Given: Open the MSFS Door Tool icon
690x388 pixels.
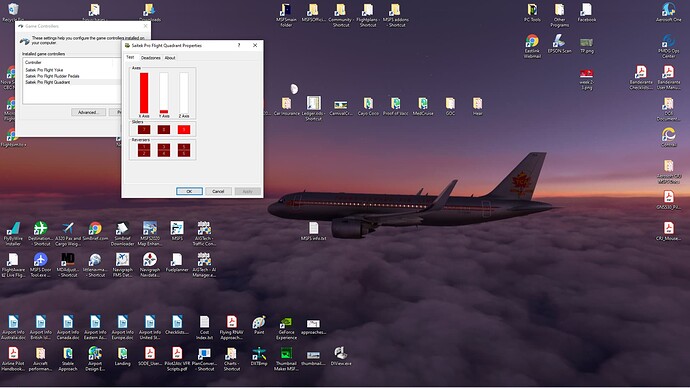Looking at the screenshot, I should 40,264.
